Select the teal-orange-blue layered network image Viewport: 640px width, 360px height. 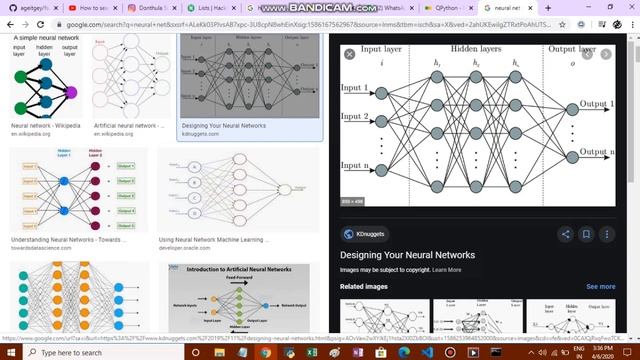80,297
